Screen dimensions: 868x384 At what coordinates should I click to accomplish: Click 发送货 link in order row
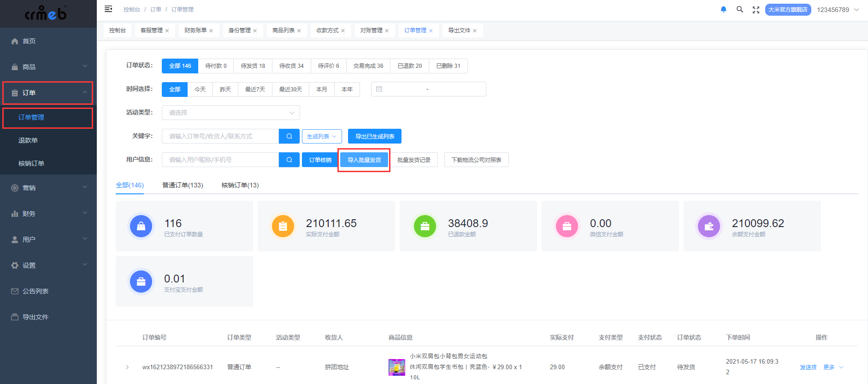coord(808,367)
